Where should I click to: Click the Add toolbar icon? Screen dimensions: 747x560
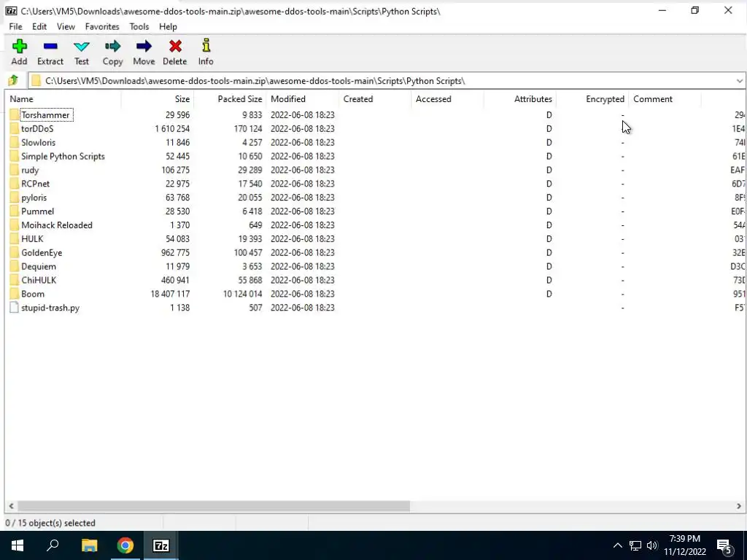(x=19, y=47)
